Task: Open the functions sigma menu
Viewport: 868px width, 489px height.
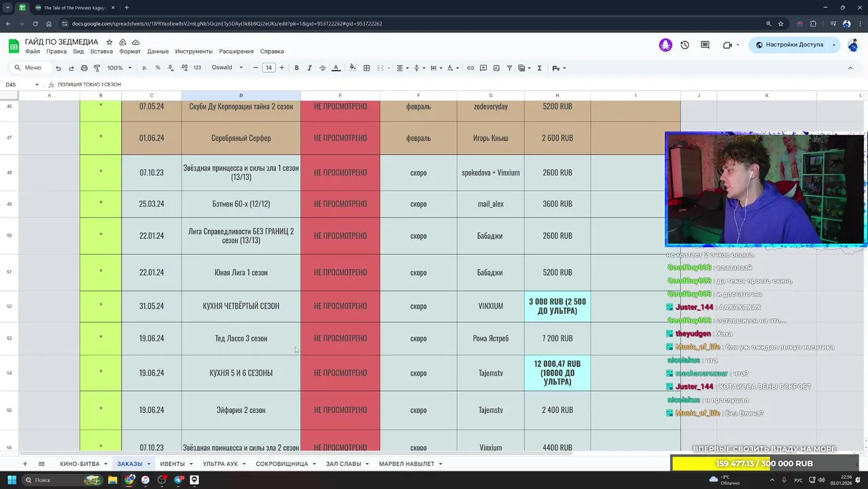Action: [539, 68]
